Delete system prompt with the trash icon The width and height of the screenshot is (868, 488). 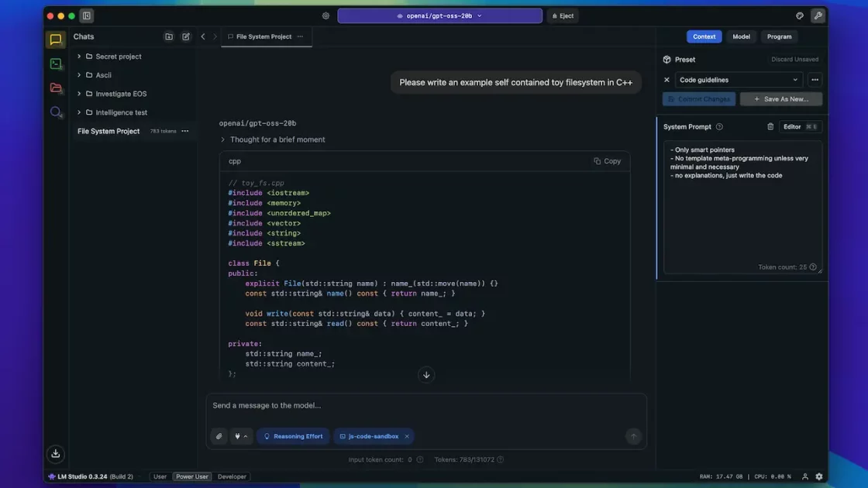(770, 127)
